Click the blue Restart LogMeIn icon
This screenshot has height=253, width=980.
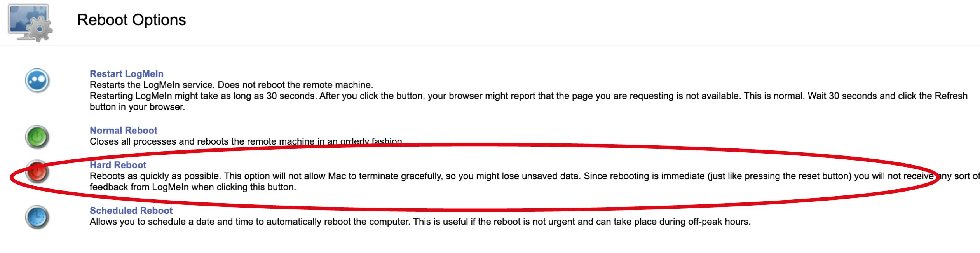[x=37, y=81]
